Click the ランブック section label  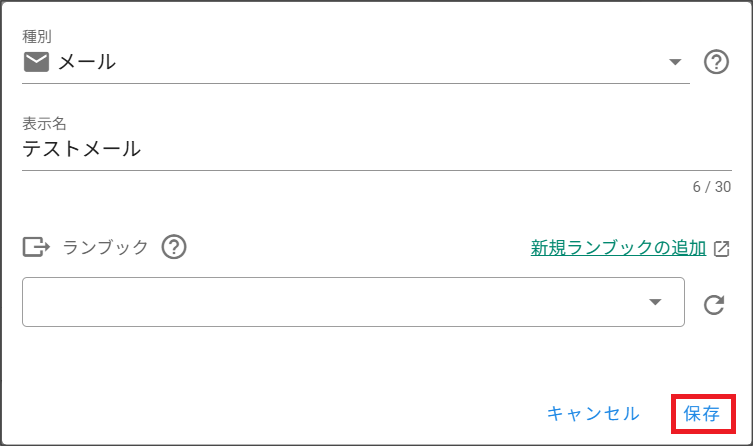[106, 247]
